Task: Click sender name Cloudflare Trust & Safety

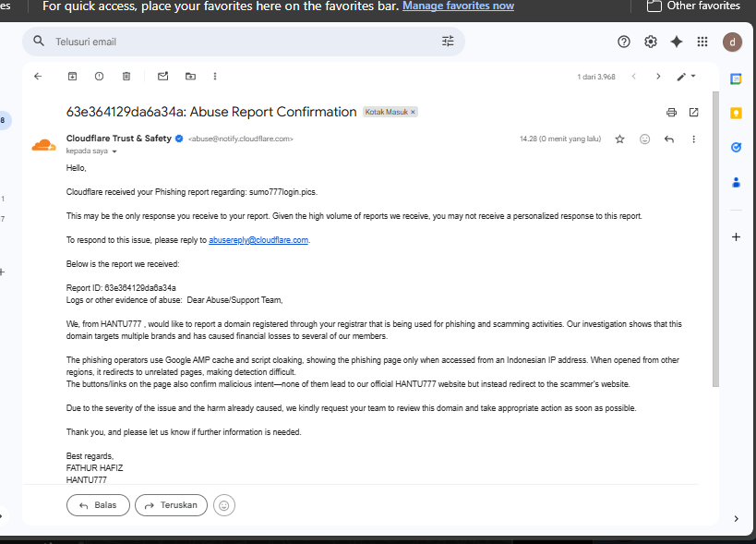Action: pyautogui.click(x=118, y=139)
